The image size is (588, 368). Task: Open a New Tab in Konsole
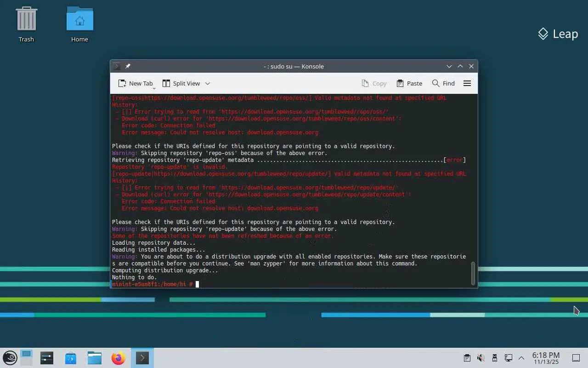click(135, 83)
